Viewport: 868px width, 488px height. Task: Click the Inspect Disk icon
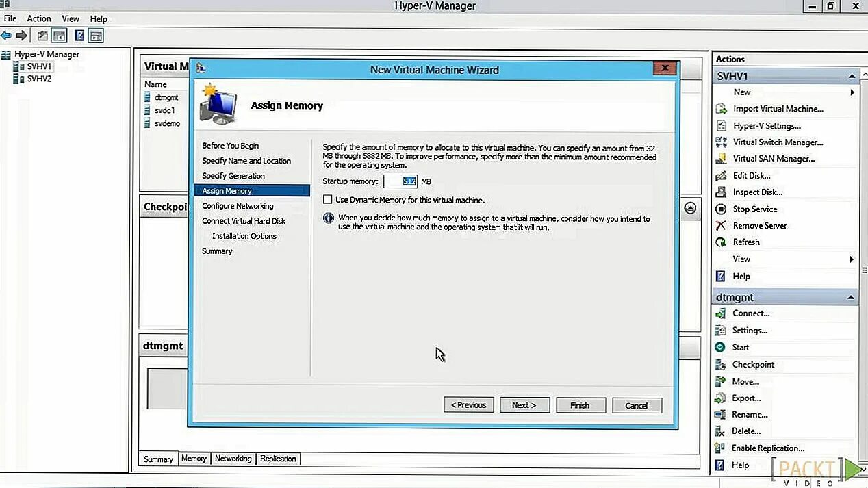point(720,192)
